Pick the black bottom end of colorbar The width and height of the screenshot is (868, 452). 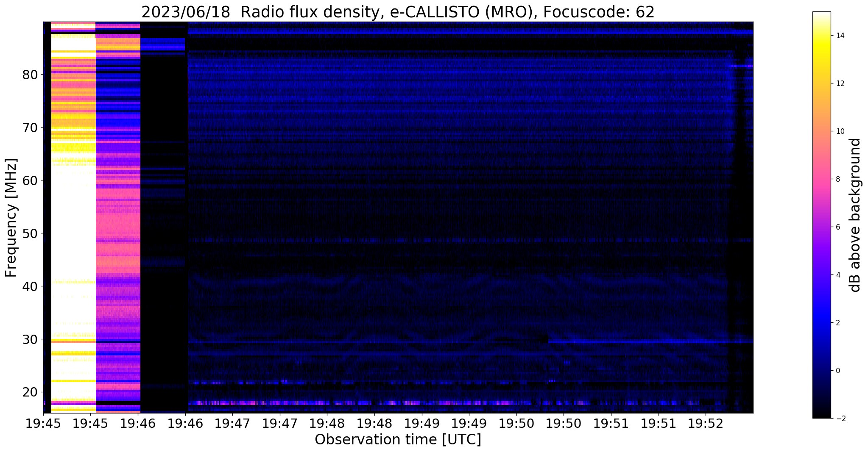click(x=821, y=415)
